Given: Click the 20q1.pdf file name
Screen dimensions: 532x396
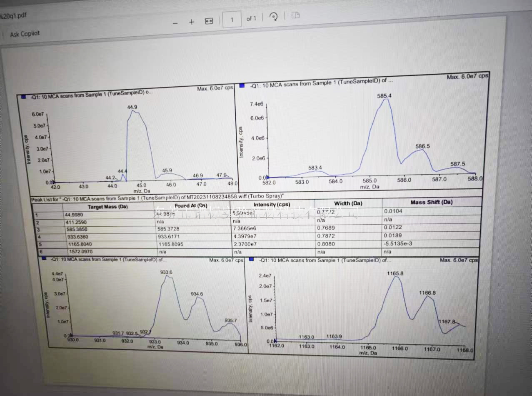Looking at the screenshot, I should pyautogui.click(x=13, y=16).
